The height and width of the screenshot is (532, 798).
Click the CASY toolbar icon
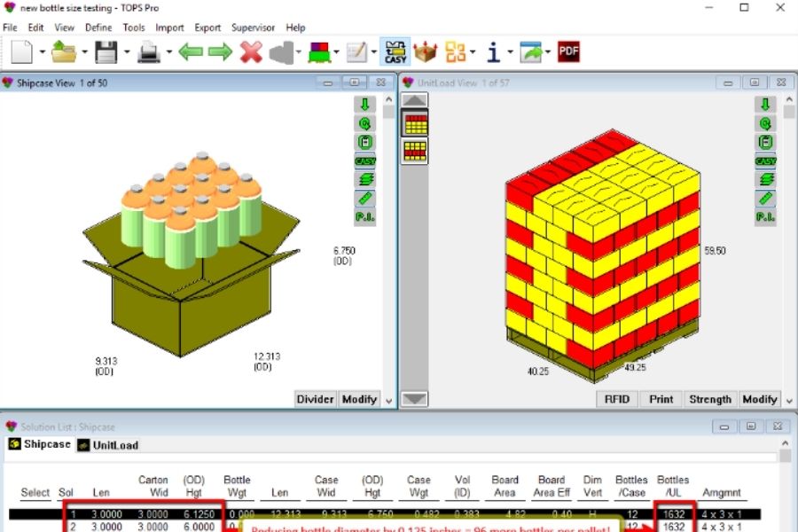pyautogui.click(x=395, y=52)
